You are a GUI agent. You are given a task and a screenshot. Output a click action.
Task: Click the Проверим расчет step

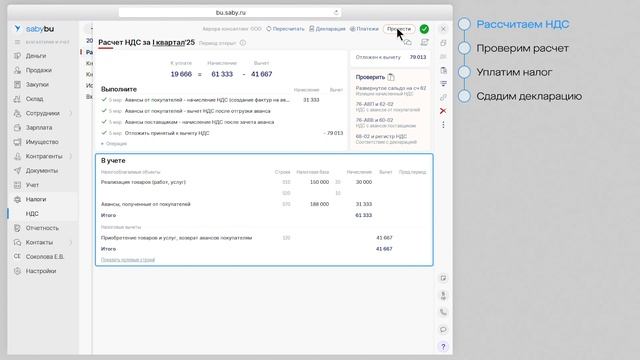522,49
